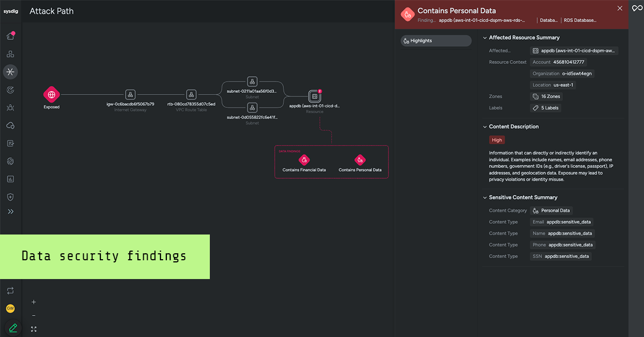The image size is (644, 337).
Task: Open the Sysdig home dashboard icon
Action: [10, 35]
